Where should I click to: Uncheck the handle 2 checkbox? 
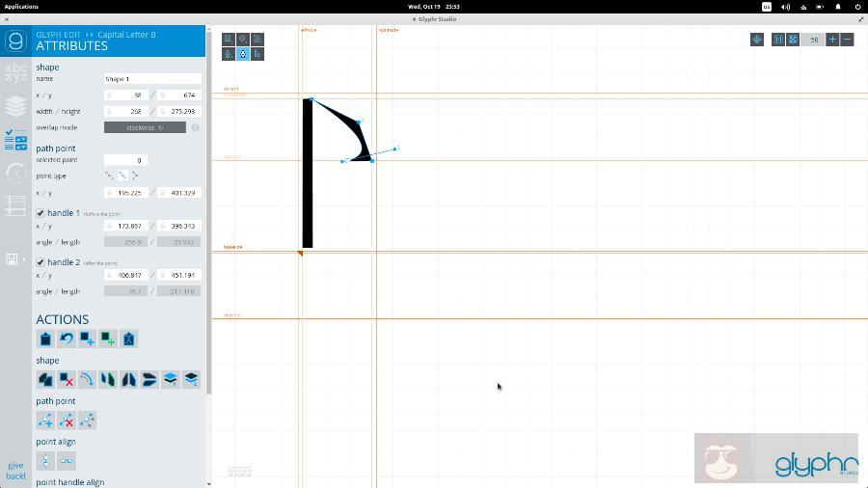(x=41, y=262)
